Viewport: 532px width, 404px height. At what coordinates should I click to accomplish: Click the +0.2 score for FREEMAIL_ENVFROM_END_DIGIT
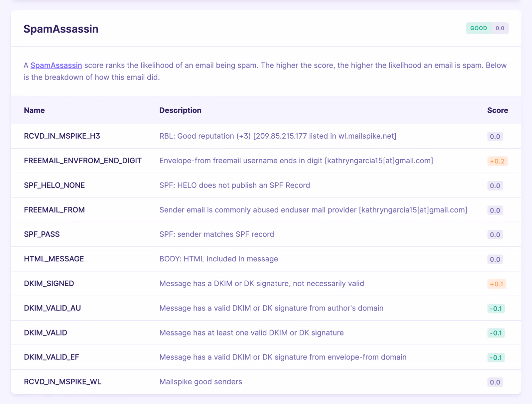coord(497,161)
